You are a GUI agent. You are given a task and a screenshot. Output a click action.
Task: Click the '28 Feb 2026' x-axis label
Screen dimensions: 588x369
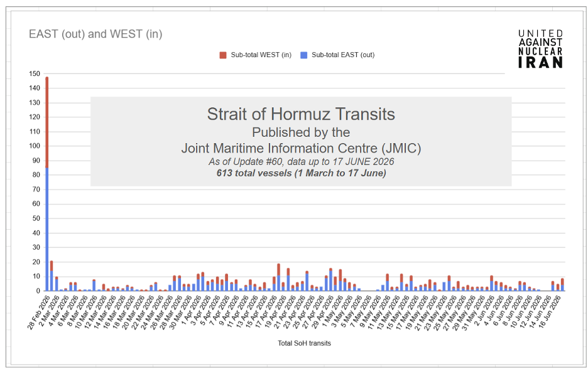(x=38, y=312)
